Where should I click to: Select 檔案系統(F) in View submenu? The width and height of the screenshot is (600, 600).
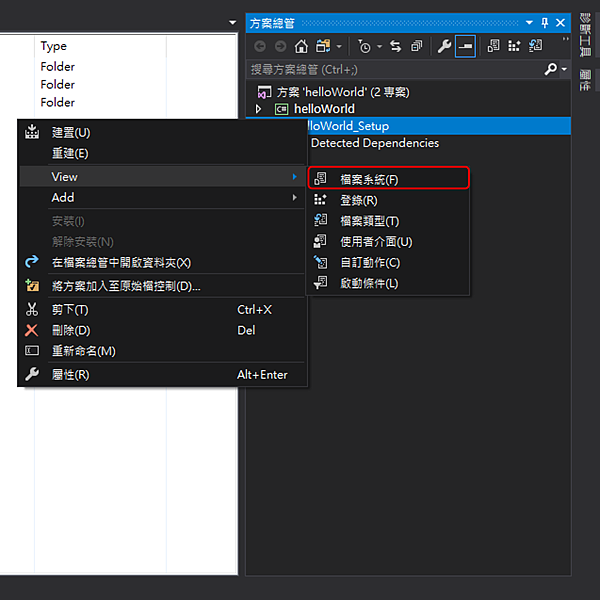pyautogui.click(x=388, y=179)
